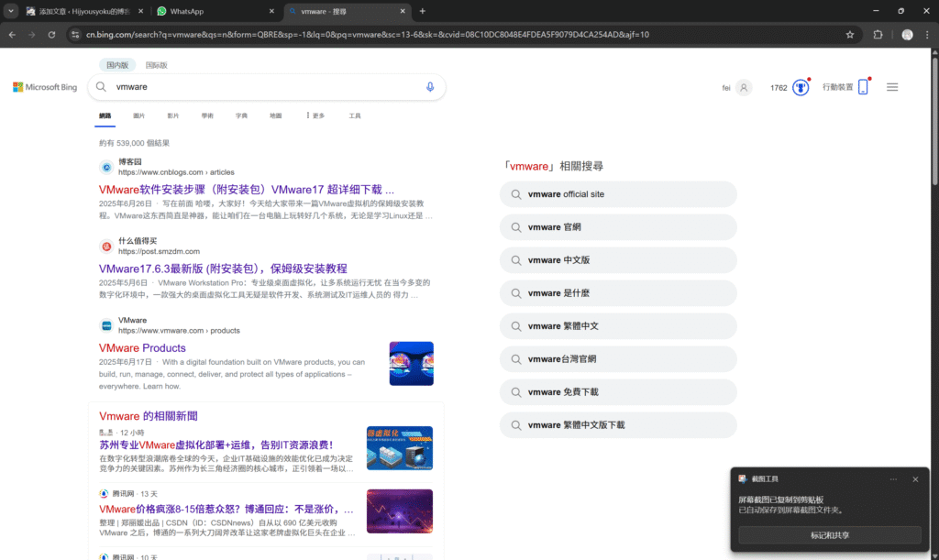
Task: Dismiss the snipping tool notification
Action: click(915, 479)
